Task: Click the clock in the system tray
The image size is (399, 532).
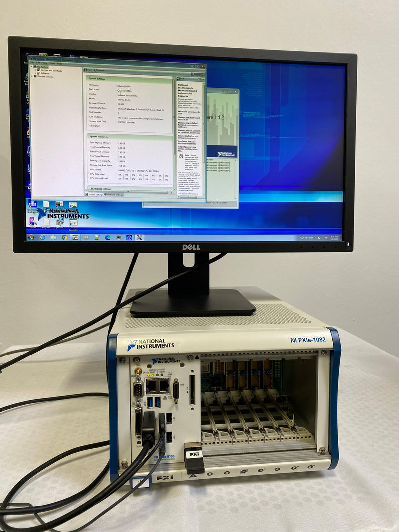Action: 333,238
